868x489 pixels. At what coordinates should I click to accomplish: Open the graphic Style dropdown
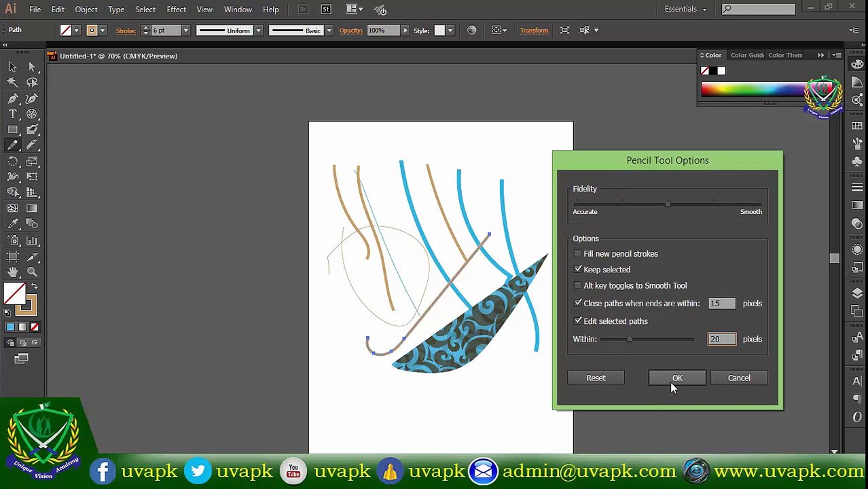pyautogui.click(x=450, y=31)
